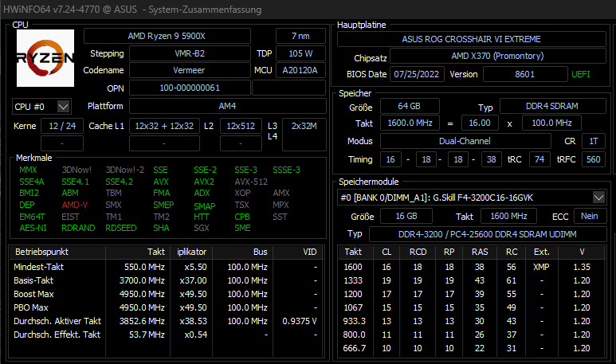Viewport: 616px width, 364px height.
Task: Select the 64 GB memory size field
Action: 410,106
